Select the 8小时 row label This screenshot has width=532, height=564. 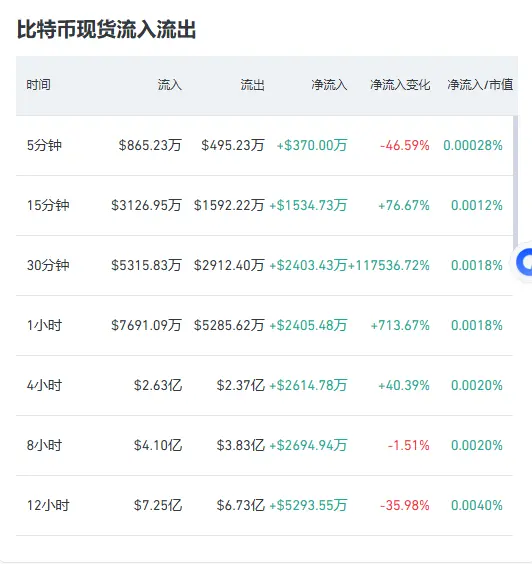(44, 446)
